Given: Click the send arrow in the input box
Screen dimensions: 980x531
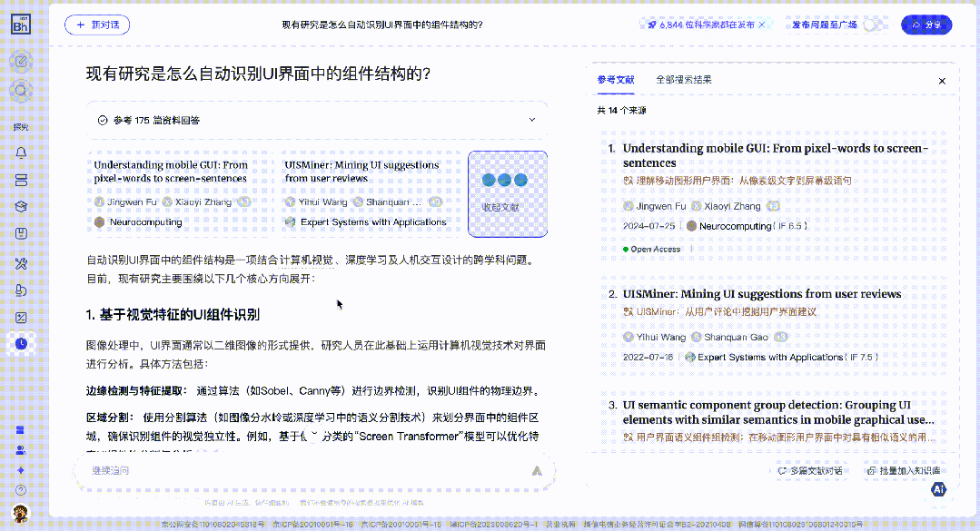Looking at the screenshot, I should pyautogui.click(x=537, y=470).
